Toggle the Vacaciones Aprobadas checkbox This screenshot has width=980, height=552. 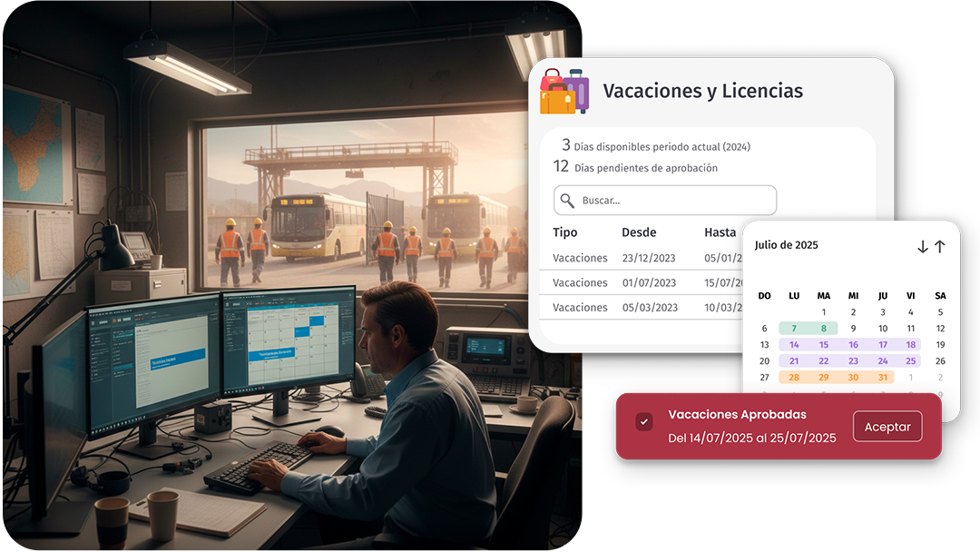pyautogui.click(x=644, y=422)
